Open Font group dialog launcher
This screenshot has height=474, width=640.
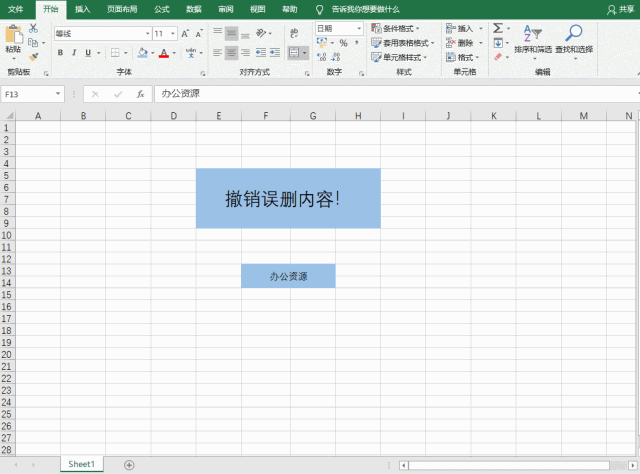(x=202, y=73)
